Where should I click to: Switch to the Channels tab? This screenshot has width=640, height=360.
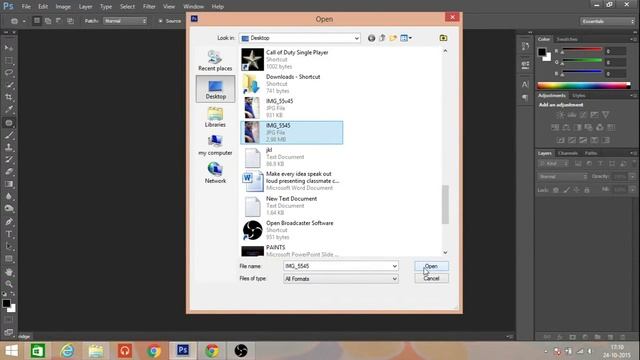pyautogui.click(x=568, y=153)
